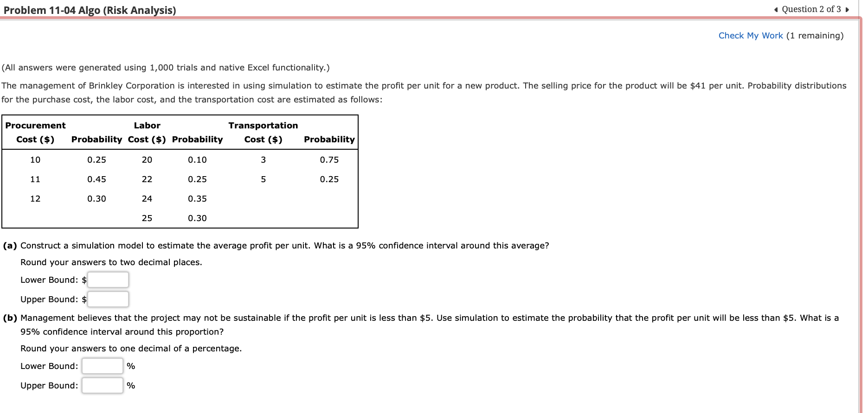Click the Problem 11-04 Algo title bar
Screen dimensions: 868x413
pyautogui.click(x=90, y=10)
